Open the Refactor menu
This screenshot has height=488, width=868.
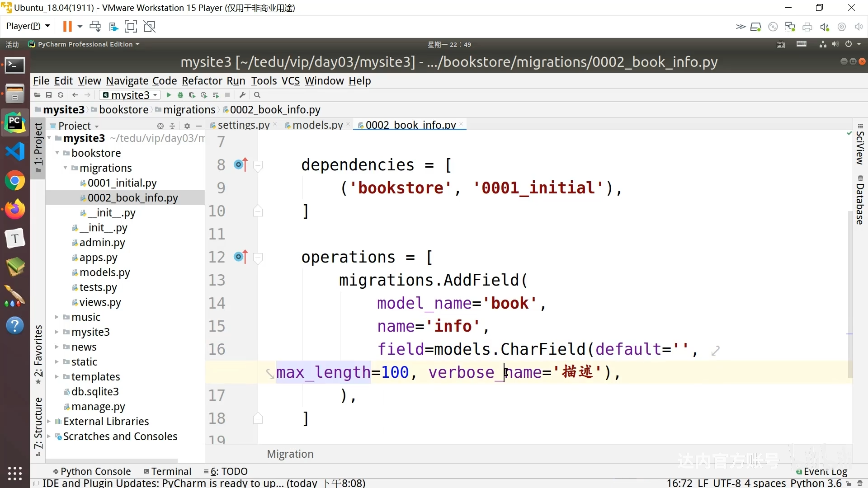202,81
